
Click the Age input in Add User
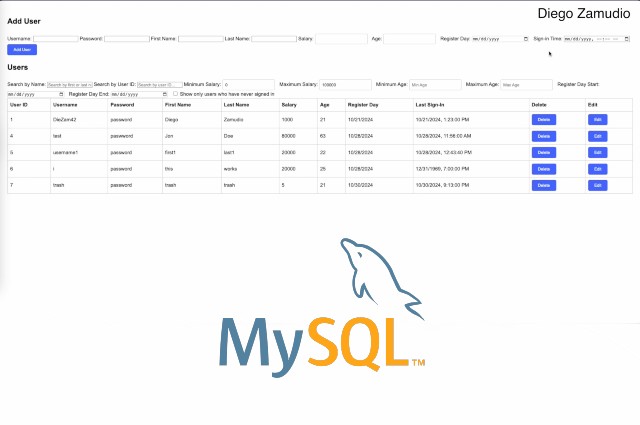(409, 39)
